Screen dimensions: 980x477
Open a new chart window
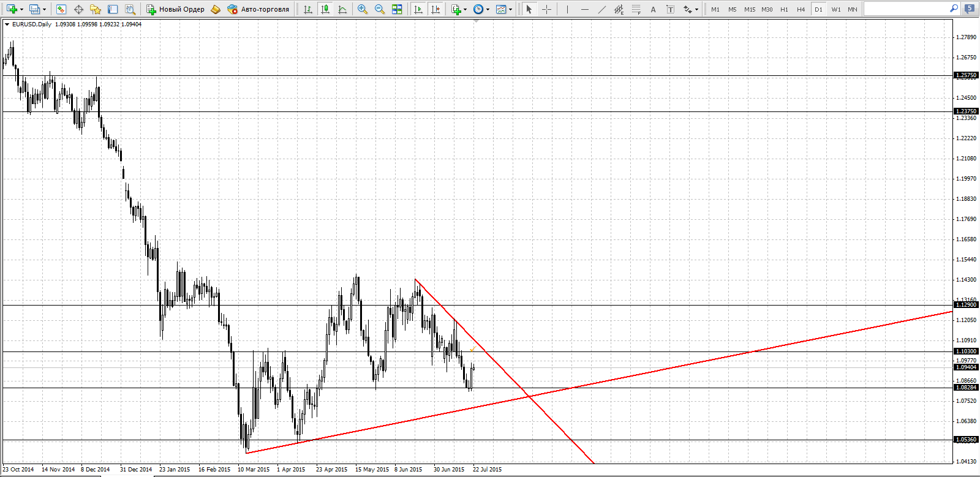pos(12,9)
